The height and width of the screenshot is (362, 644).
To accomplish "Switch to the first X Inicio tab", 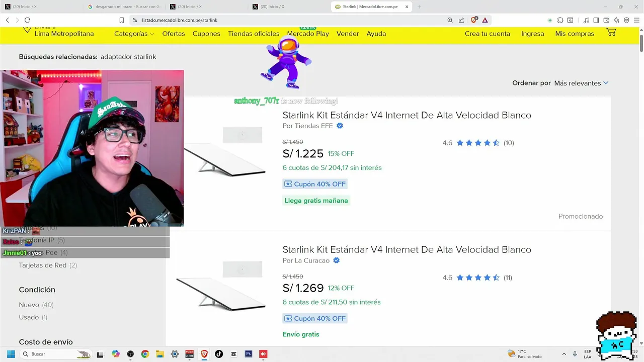I will tap(41, 7).
